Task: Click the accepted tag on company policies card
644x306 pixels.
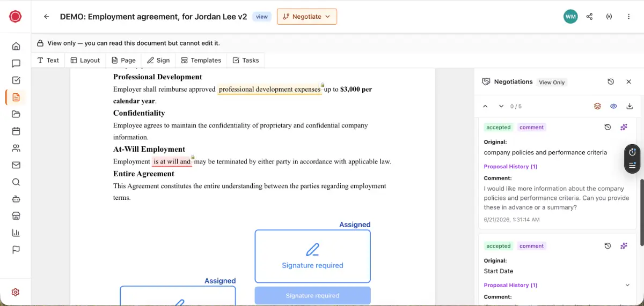Action: coord(499,128)
